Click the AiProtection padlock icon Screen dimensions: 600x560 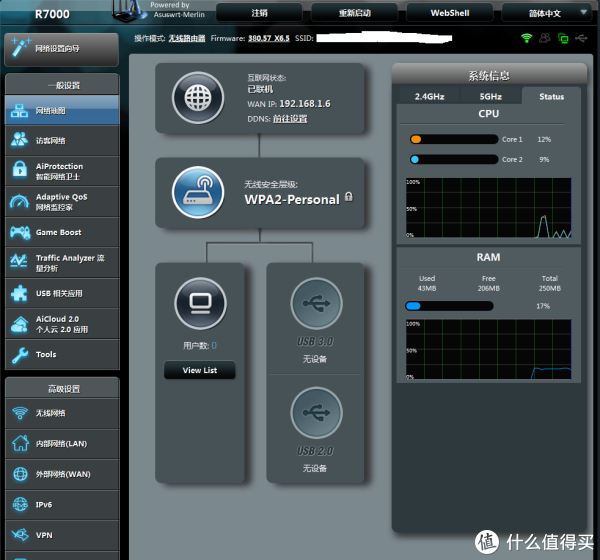[20, 170]
